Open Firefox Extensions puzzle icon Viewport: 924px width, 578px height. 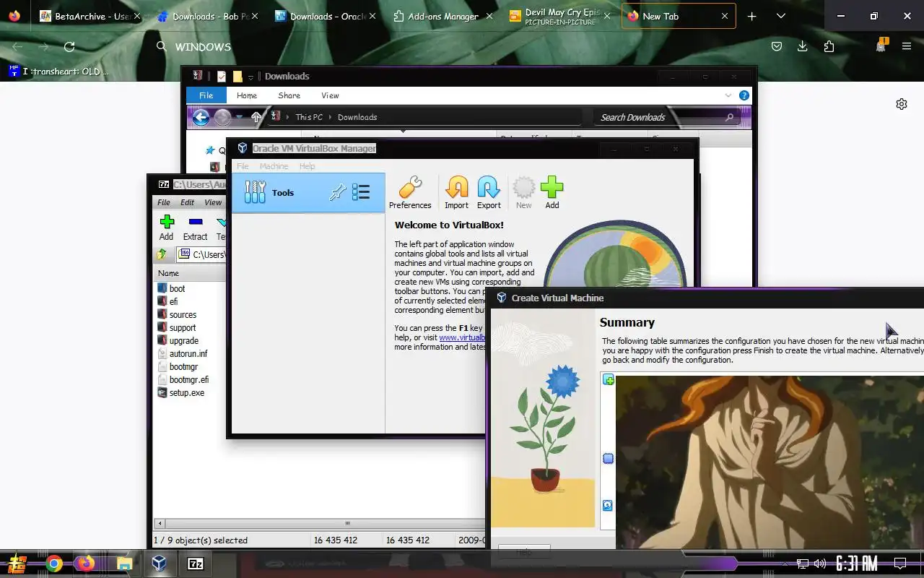tap(829, 47)
